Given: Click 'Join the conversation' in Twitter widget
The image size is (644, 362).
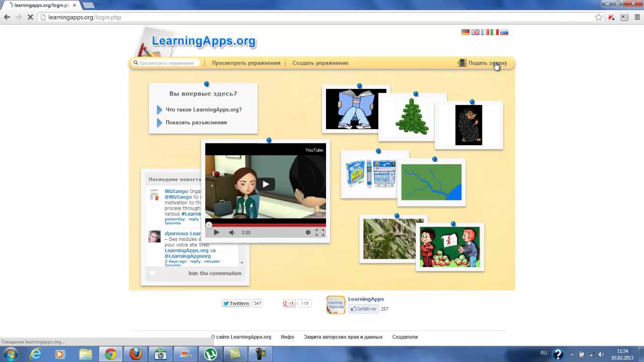Looking at the screenshot, I should [x=214, y=274].
